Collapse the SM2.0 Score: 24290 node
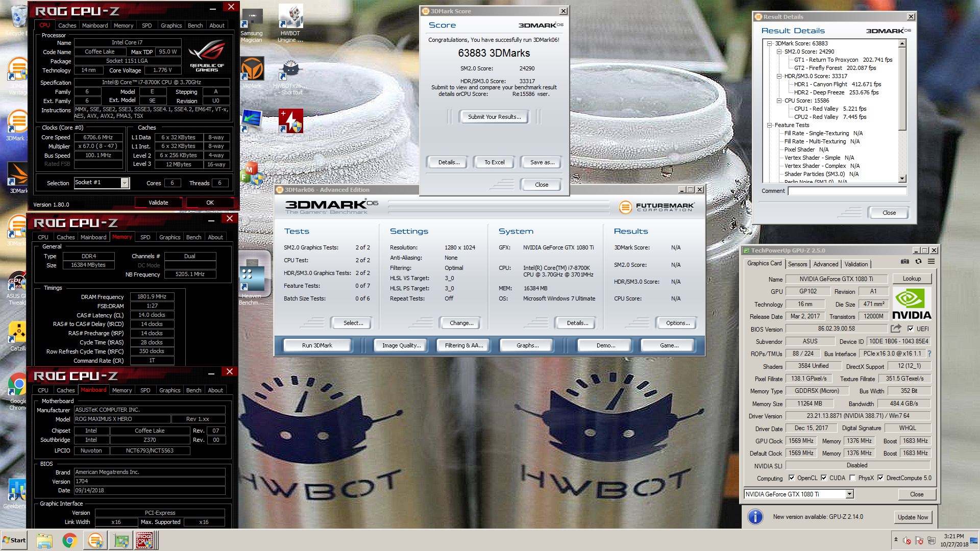The width and height of the screenshot is (980, 551). tap(779, 52)
